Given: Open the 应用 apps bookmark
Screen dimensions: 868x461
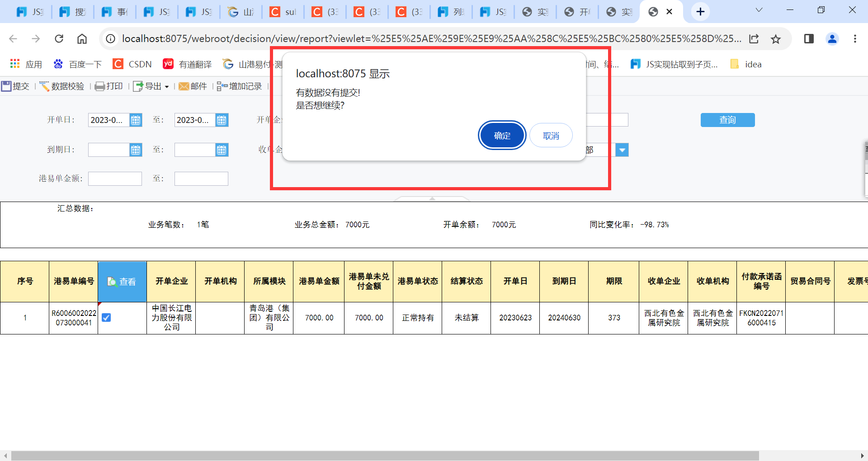Looking at the screenshot, I should pyautogui.click(x=26, y=64).
